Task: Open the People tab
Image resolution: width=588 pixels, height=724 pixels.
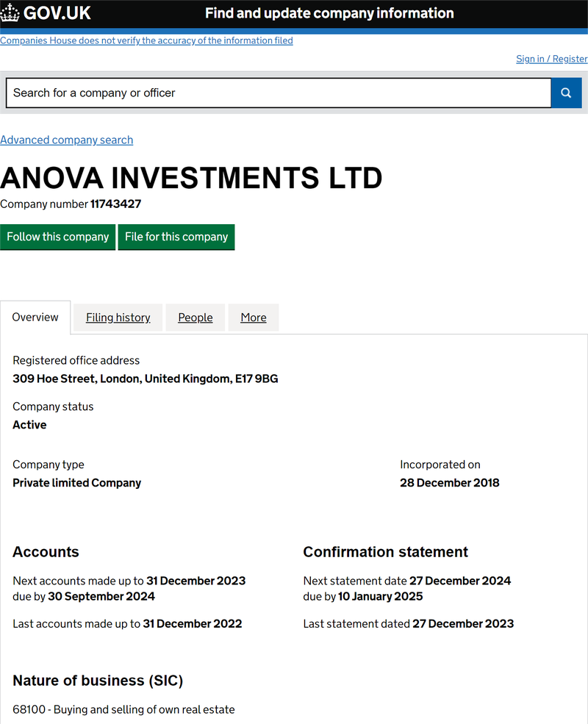Action: (196, 318)
